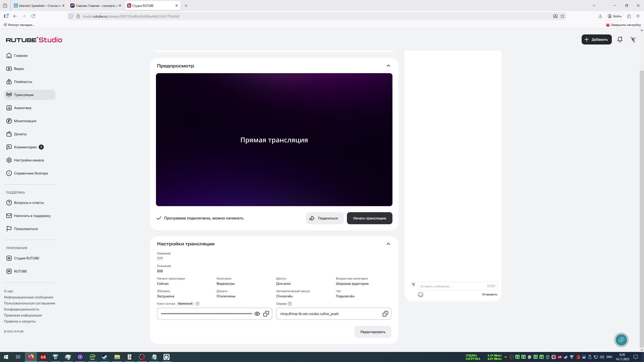Click help icon next to Ключ потока
Viewport: 644px width, 362px height.
(x=197, y=304)
